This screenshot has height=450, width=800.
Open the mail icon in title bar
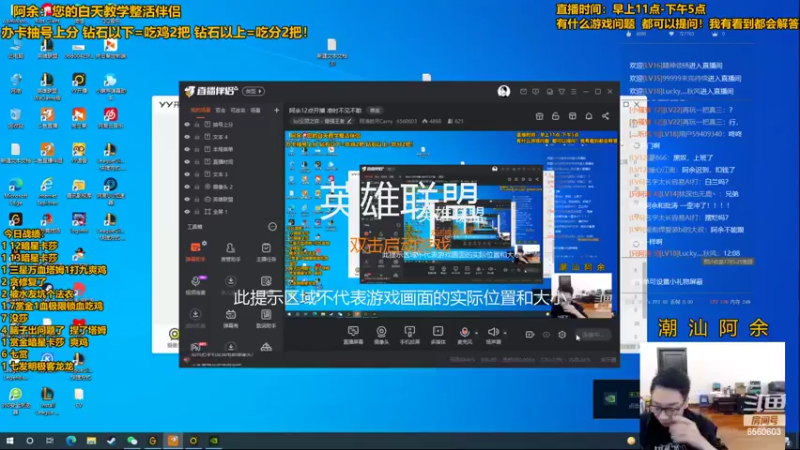(x=523, y=91)
